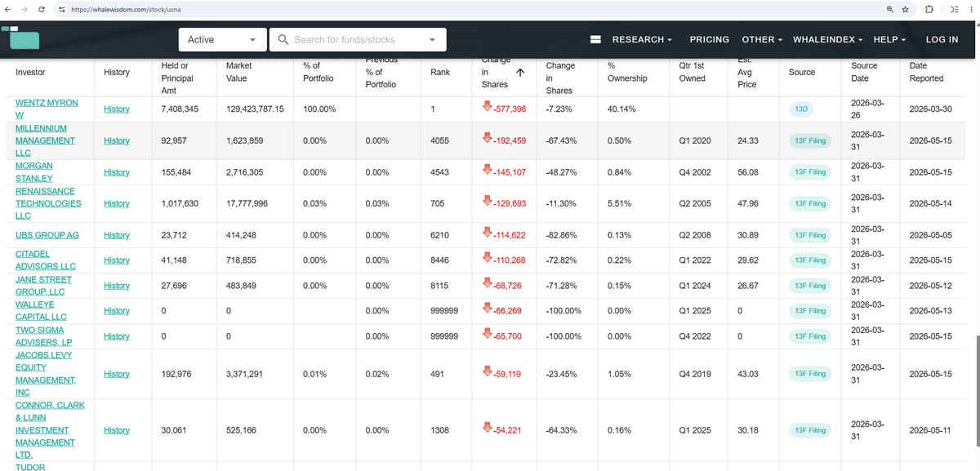Expand the funds/stocks search dropdown arrow
The image size is (980, 471).
(432, 39)
